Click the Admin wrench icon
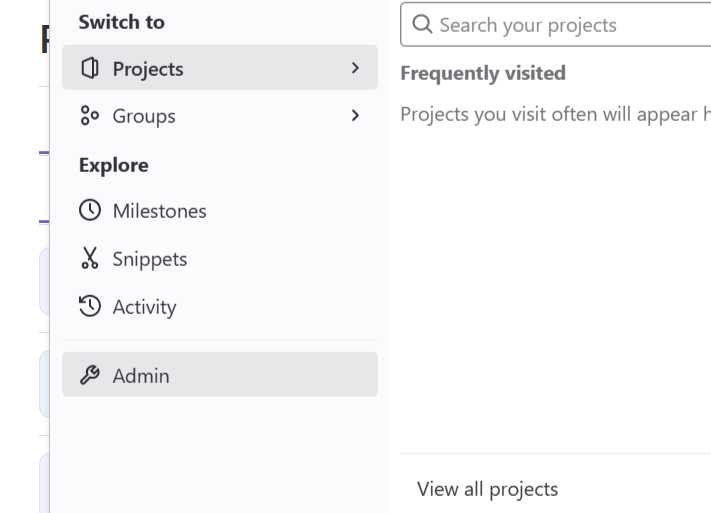This screenshot has height=513, width=711. click(90, 375)
